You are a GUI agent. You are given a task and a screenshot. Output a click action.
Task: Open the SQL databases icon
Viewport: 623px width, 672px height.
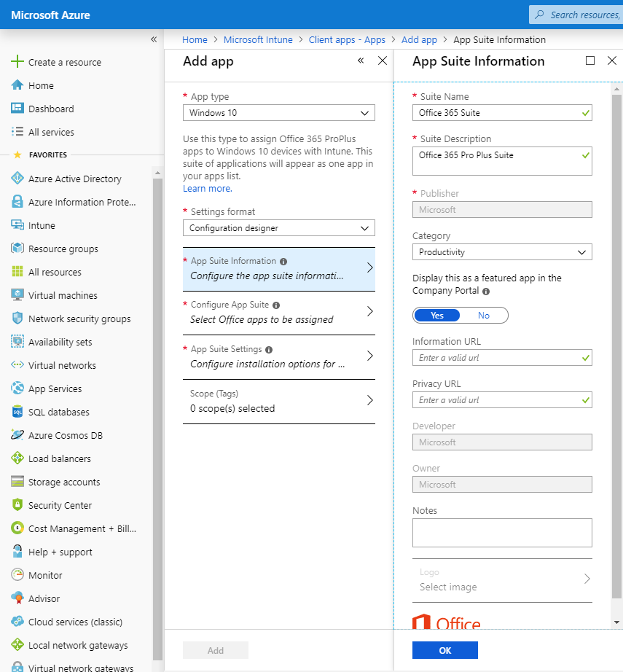click(x=17, y=411)
